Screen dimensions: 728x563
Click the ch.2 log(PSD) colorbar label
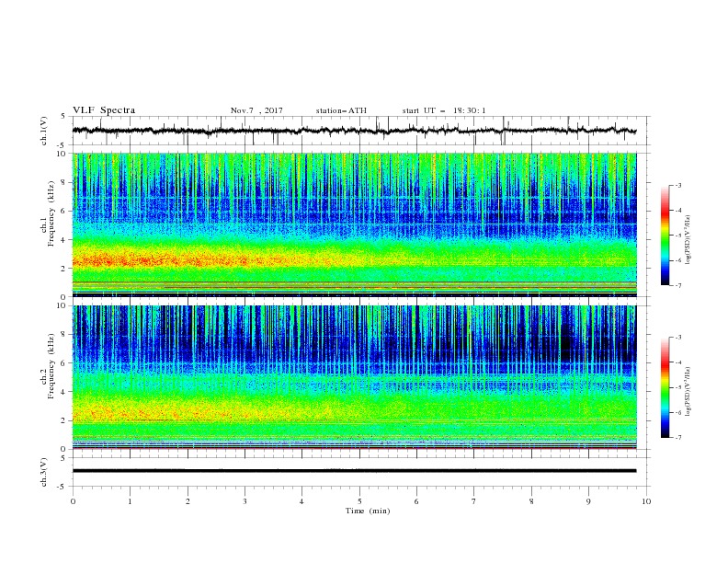(688, 392)
